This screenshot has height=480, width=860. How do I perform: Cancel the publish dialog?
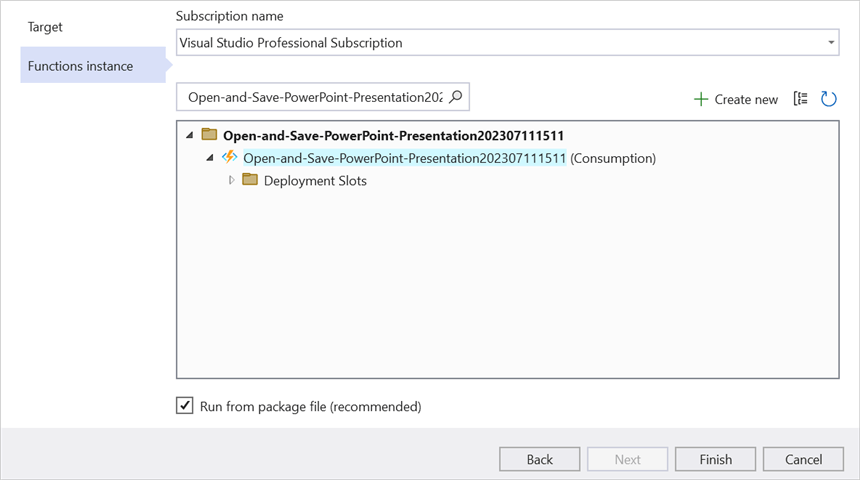pos(803,459)
